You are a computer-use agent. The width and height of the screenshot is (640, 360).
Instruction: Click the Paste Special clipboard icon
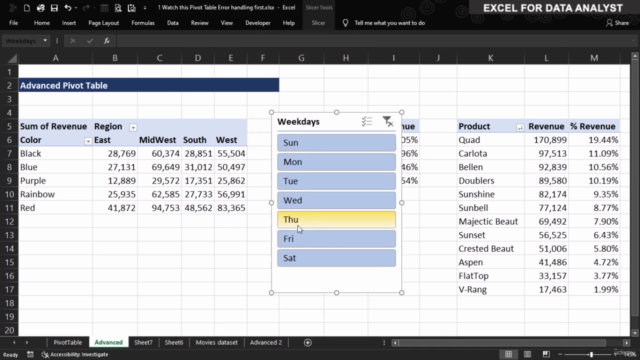[131, 8]
